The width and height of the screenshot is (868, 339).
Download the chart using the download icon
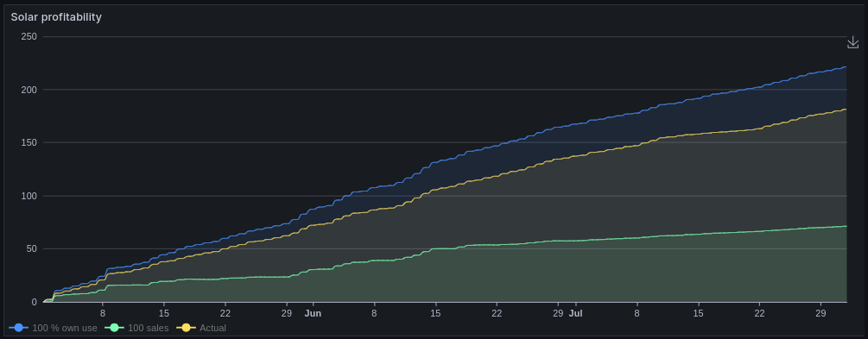[x=852, y=42]
